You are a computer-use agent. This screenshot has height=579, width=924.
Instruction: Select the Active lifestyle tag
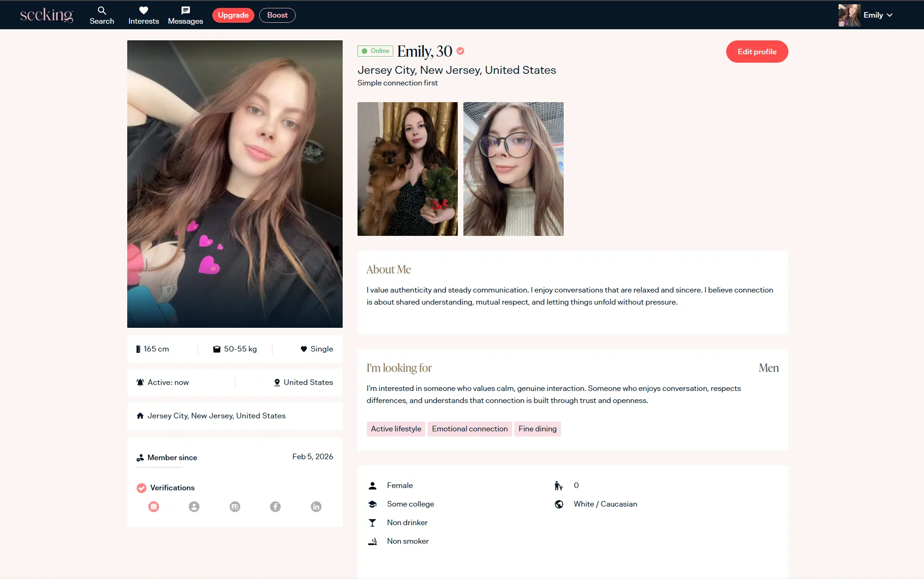tap(396, 429)
